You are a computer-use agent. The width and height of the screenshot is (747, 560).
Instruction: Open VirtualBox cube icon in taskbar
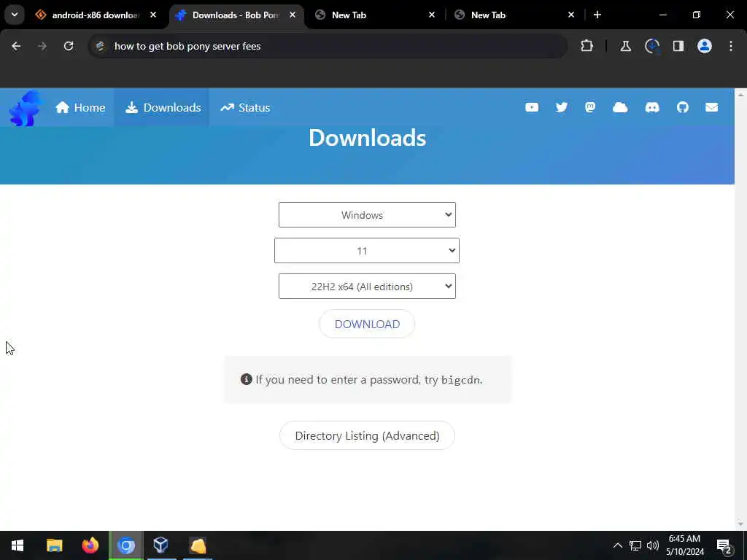click(161, 545)
